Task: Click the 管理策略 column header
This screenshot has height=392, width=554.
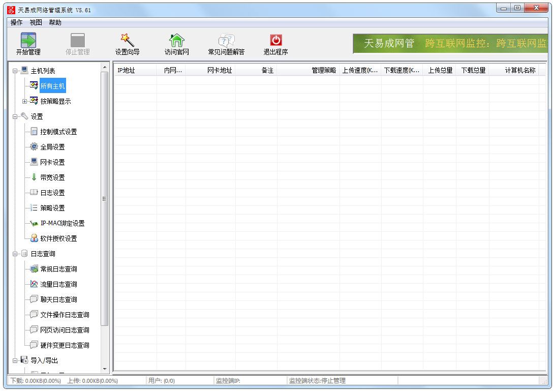Action: pos(309,70)
